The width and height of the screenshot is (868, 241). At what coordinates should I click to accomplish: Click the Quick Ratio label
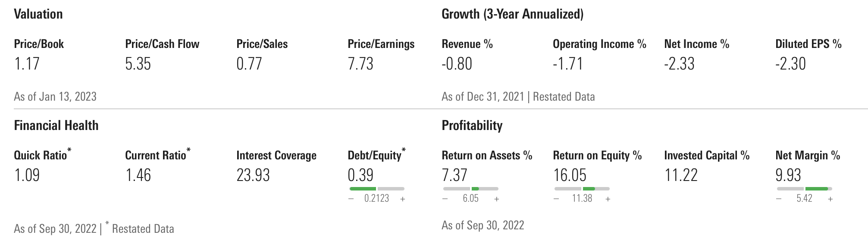pos(41,155)
